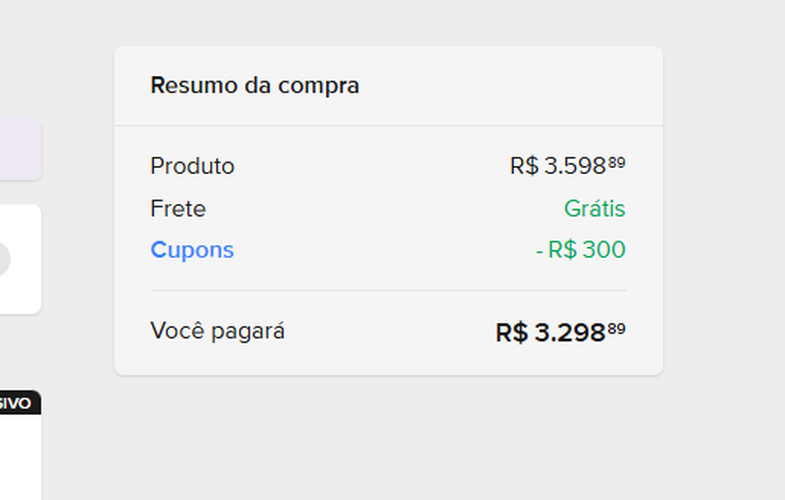This screenshot has height=500, width=785.
Task: Click the bold total R$ 3.298
Action: 550,332
